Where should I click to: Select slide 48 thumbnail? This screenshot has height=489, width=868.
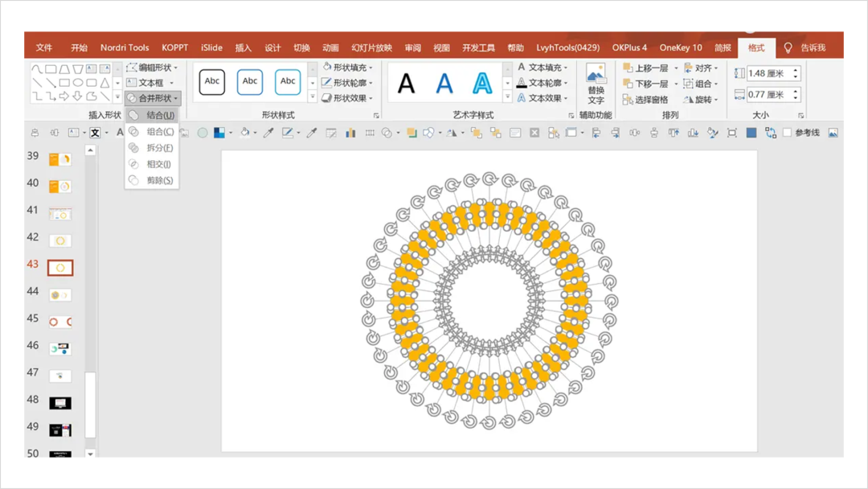(59, 403)
